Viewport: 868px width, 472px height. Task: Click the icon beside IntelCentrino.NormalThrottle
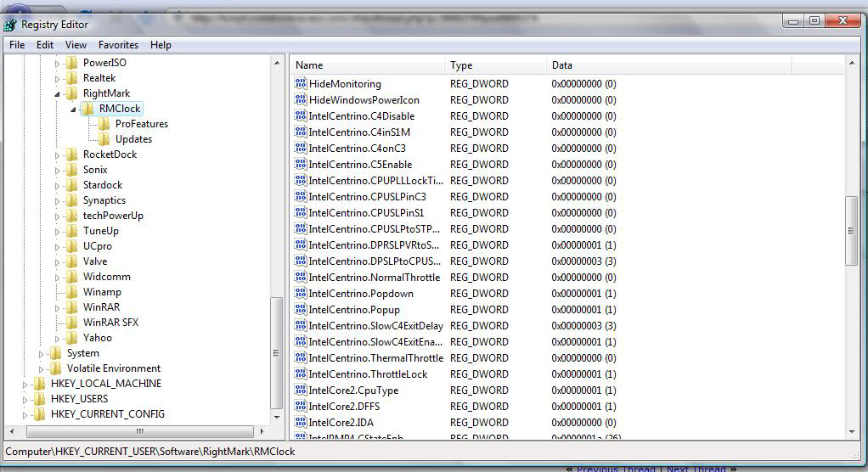click(x=301, y=277)
